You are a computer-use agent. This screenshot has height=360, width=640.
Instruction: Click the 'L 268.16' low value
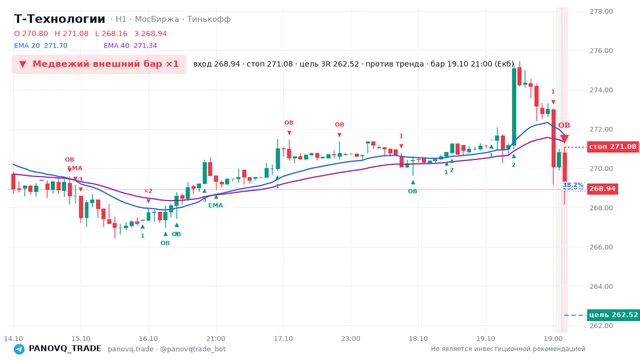point(111,33)
